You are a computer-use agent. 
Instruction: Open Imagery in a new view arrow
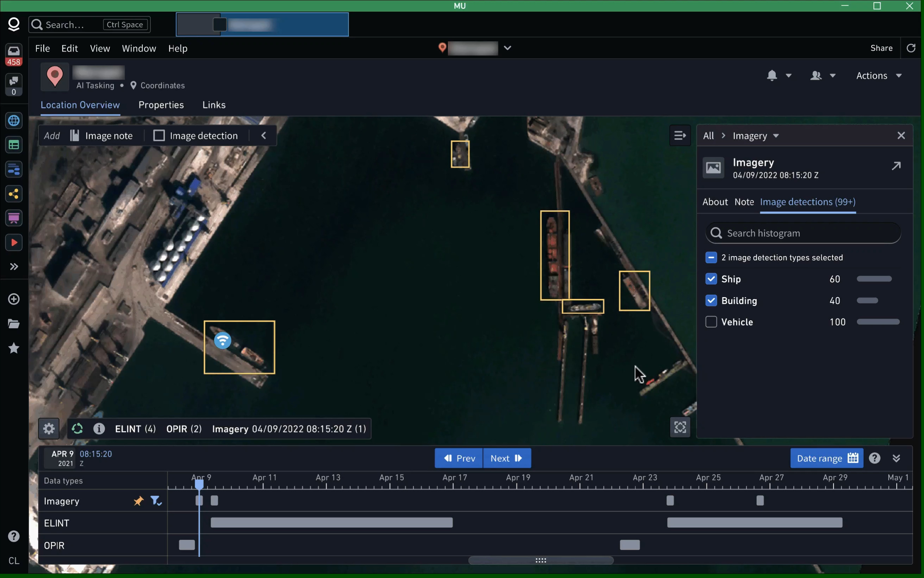point(896,166)
